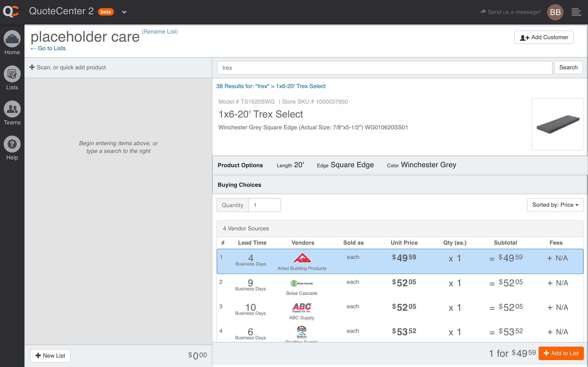588x367 pixels.
Task: Open Help from the sidebar question mark icon
Action: [12, 144]
